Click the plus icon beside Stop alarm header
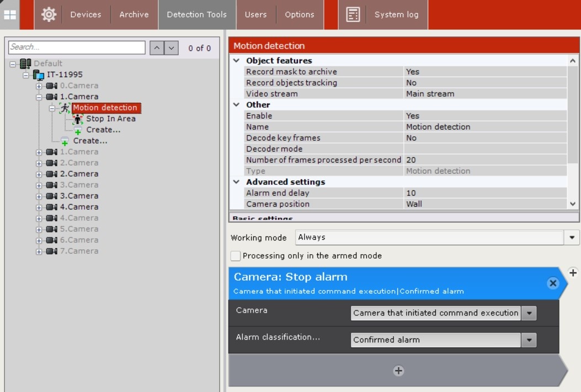 coord(573,273)
